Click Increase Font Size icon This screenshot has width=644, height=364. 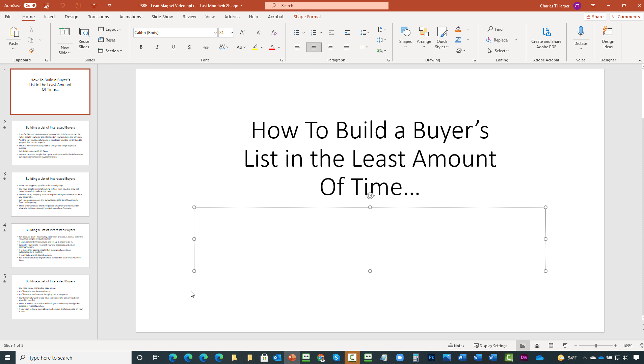click(242, 33)
